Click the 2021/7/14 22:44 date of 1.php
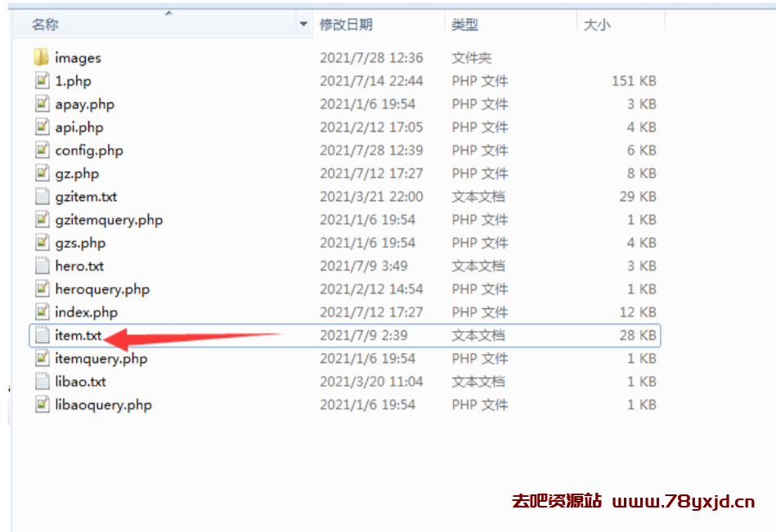Image resolution: width=776 pixels, height=532 pixels. [372, 81]
